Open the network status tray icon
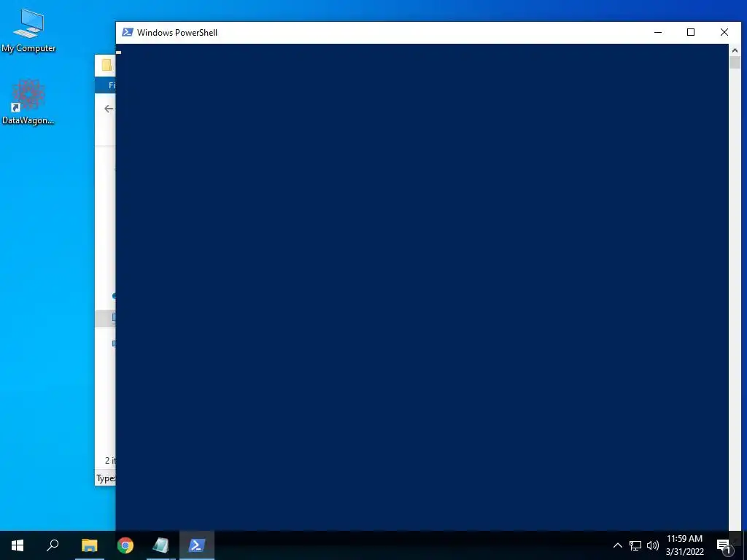 click(635, 545)
